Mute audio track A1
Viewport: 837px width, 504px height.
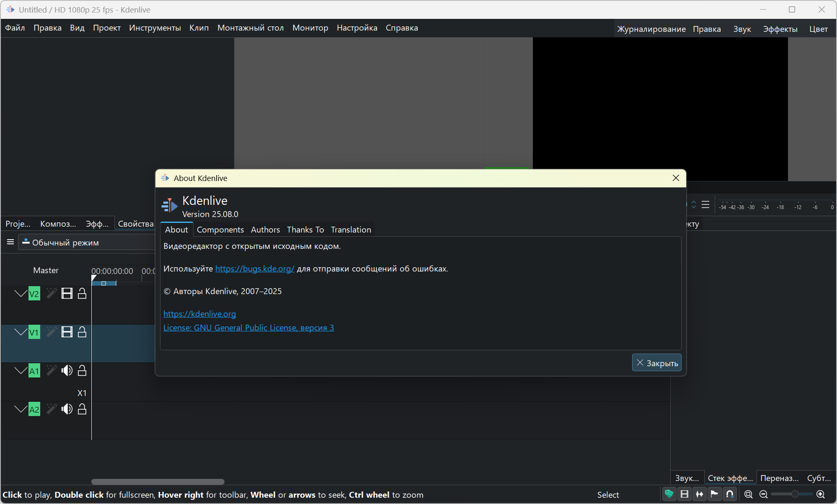[67, 371]
